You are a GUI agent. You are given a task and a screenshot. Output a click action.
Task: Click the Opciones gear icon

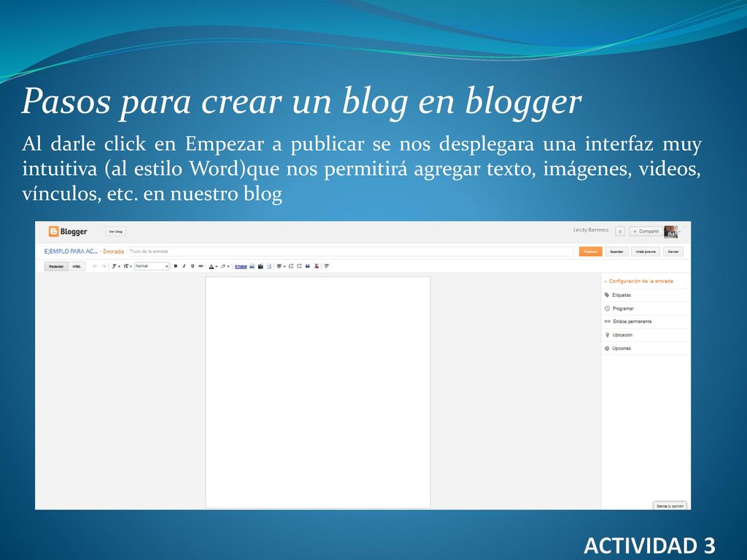coord(607,348)
